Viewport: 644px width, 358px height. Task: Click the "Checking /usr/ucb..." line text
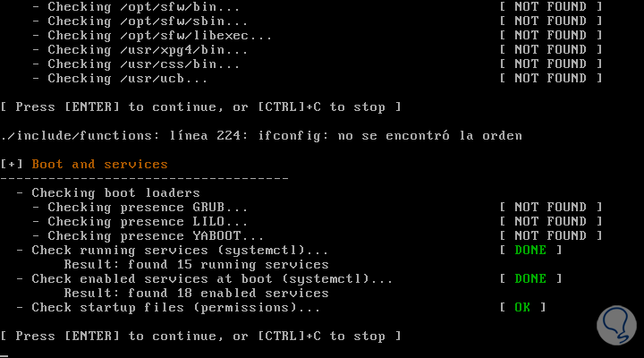coord(127,78)
